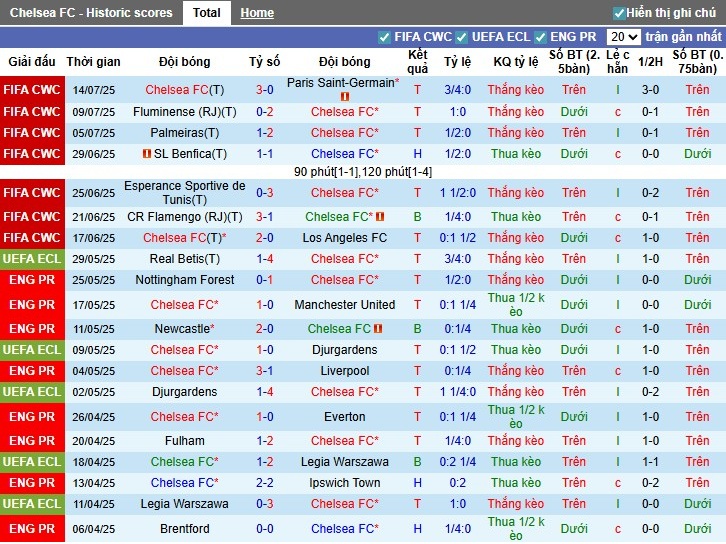This screenshot has height=544, width=726.
Task: Click the red card icon next to Chelsea FC in the Flamengo match
Action: [x=380, y=216]
